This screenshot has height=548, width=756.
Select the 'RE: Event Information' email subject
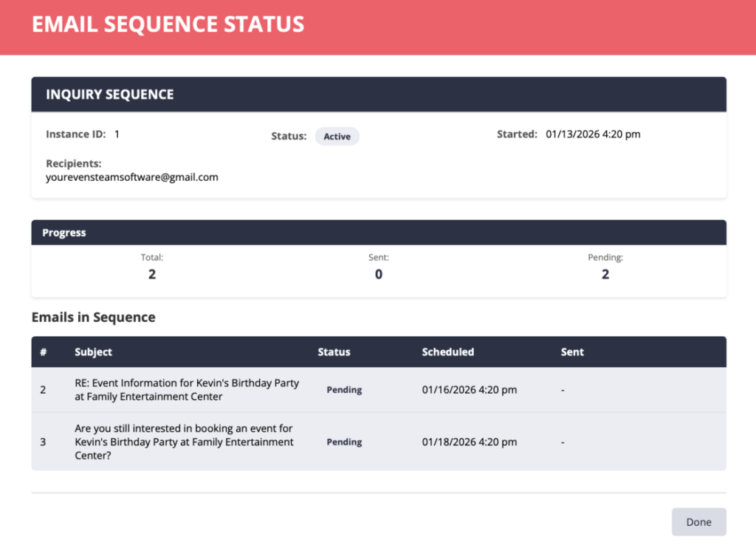click(187, 390)
